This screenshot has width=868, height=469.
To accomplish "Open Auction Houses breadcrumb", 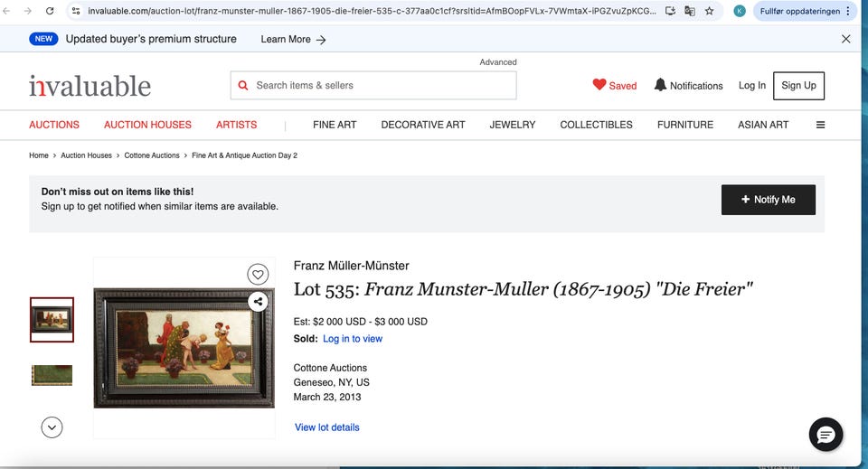I will tap(87, 155).
